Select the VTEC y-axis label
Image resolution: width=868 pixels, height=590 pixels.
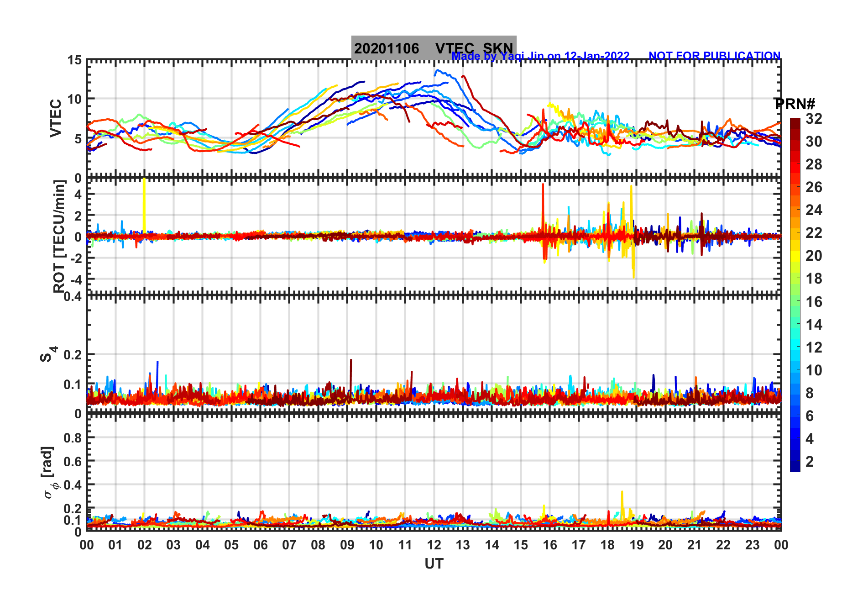(56, 118)
